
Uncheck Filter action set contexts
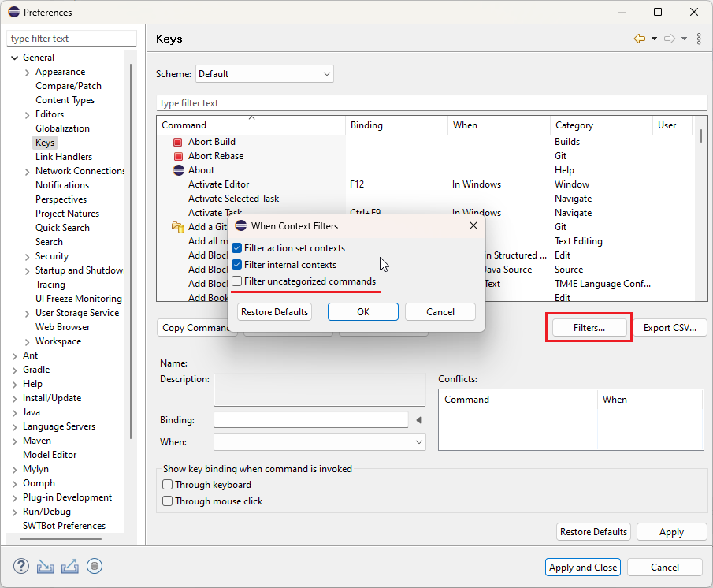(236, 248)
